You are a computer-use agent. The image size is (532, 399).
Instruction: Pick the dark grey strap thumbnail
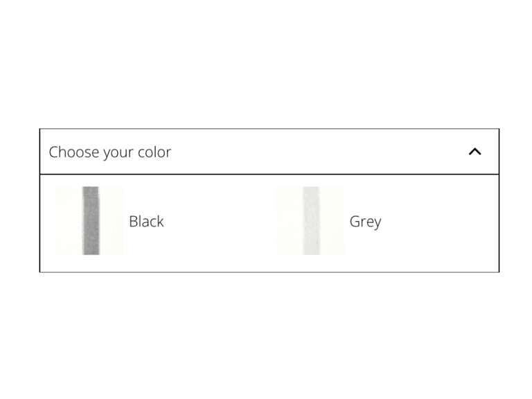(91, 221)
